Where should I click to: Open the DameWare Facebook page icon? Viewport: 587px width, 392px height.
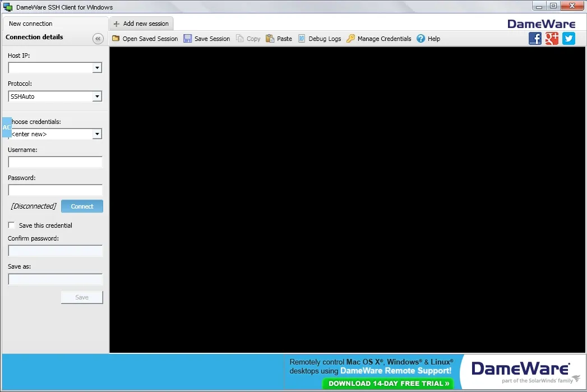tap(535, 38)
